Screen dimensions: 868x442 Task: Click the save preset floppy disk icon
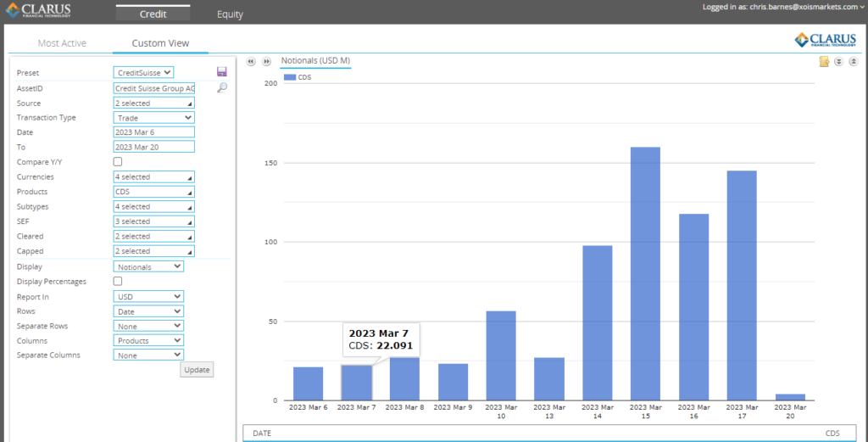click(222, 71)
